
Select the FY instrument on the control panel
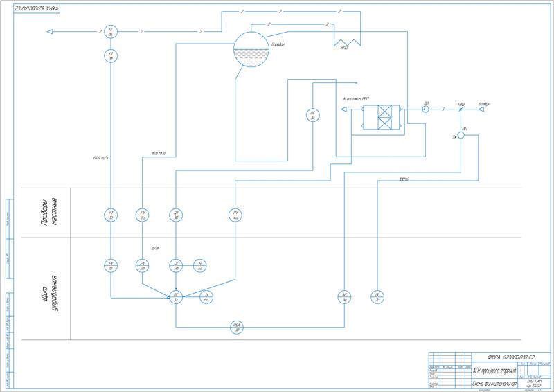111,265
